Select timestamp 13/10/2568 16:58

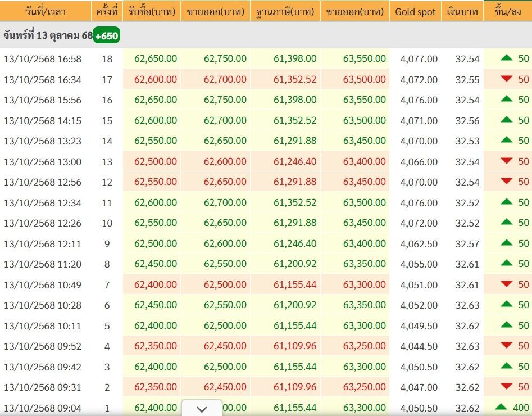tap(42, 59)
